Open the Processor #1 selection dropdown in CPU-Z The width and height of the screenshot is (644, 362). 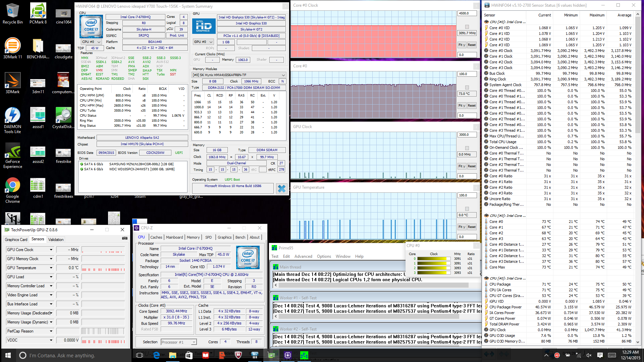(178, 342)
